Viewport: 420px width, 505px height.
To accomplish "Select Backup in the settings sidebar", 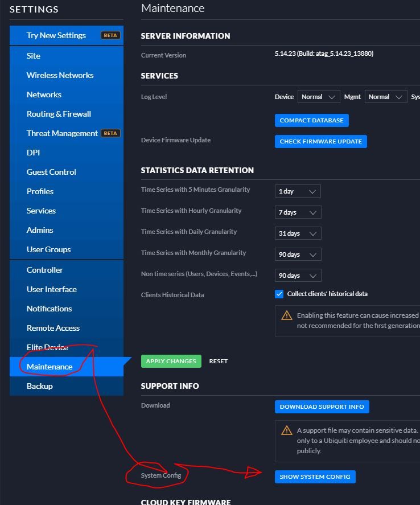I will [x=40, y=386].
